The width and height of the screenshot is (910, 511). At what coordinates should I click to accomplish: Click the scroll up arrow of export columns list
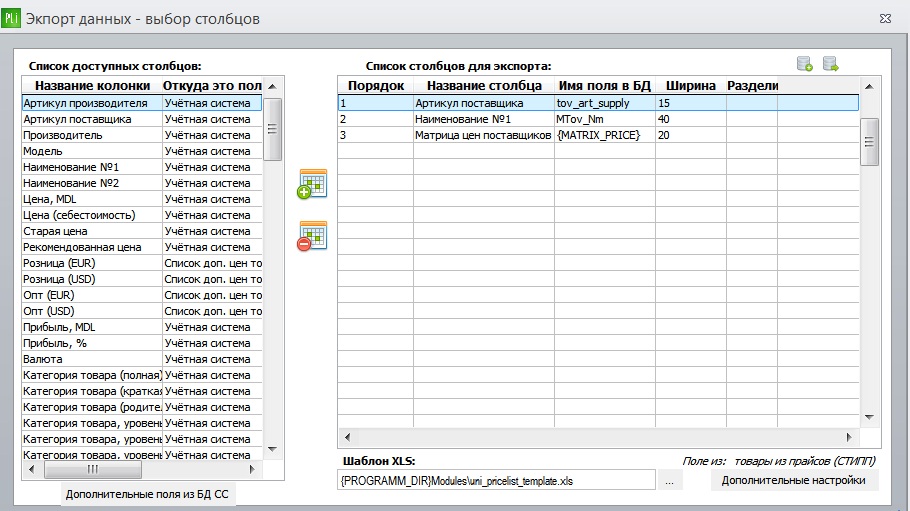(869, 87)
